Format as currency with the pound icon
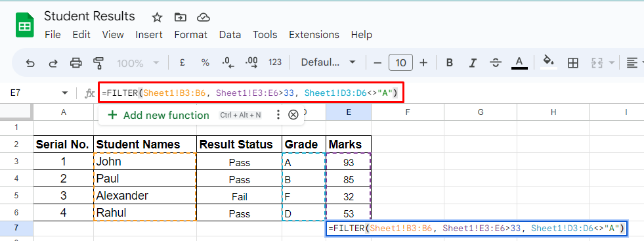This screenshot has height=241, width=644. point(182,62)
